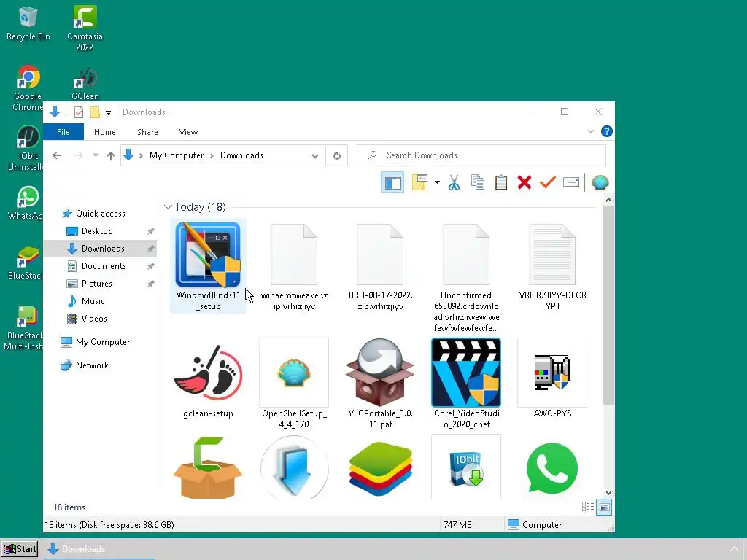Select the blue download arrow installer icon
The image size is (747, 560).
point(294,467)
